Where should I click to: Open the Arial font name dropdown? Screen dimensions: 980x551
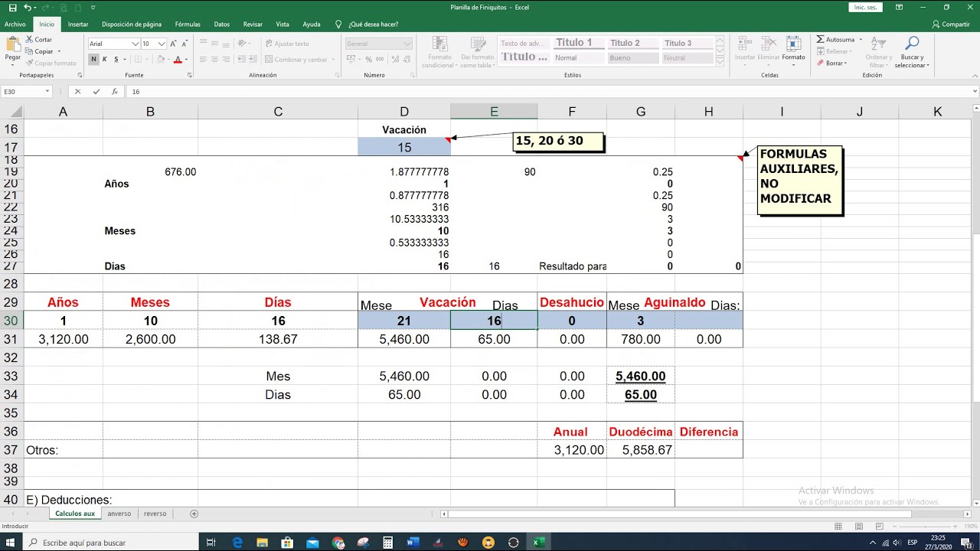[x=136, y=44]
